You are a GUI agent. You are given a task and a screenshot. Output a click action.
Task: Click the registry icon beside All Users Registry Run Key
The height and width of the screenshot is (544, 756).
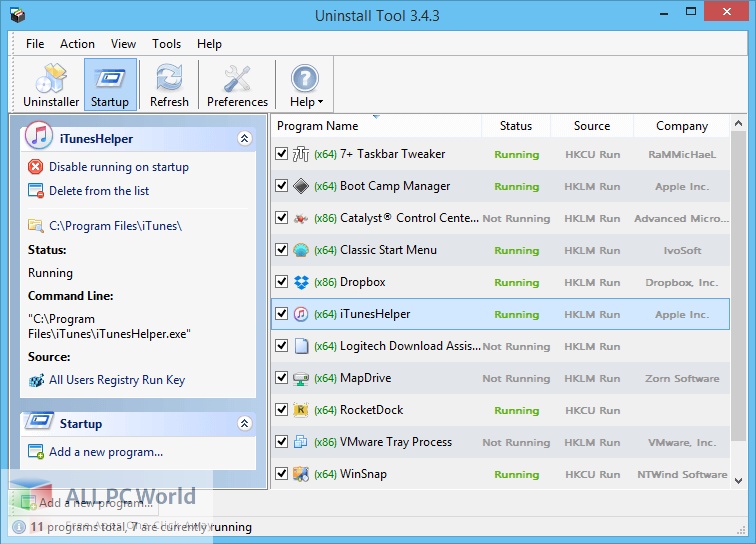coord(36,380)
